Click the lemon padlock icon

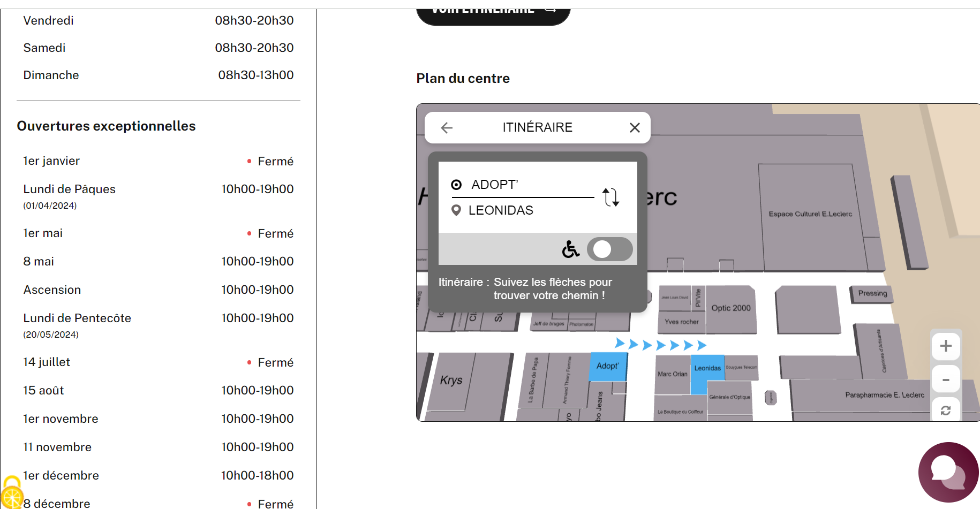click(12, 493)
